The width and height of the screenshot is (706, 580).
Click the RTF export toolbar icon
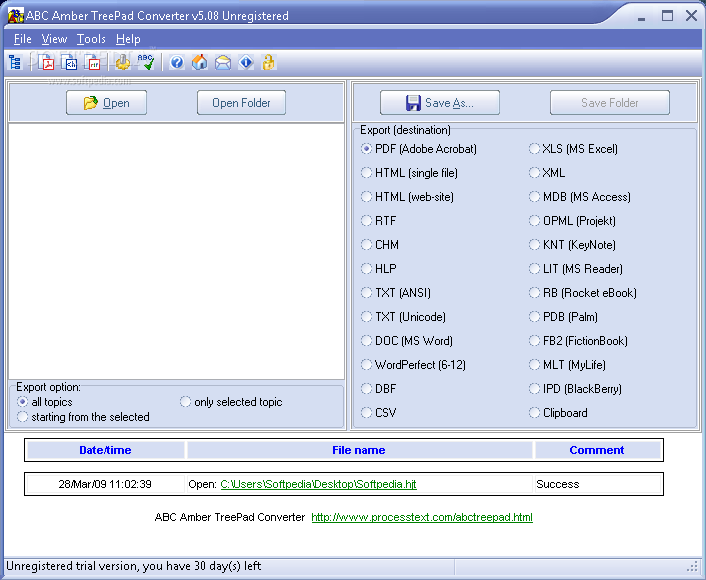coord(93,62)
